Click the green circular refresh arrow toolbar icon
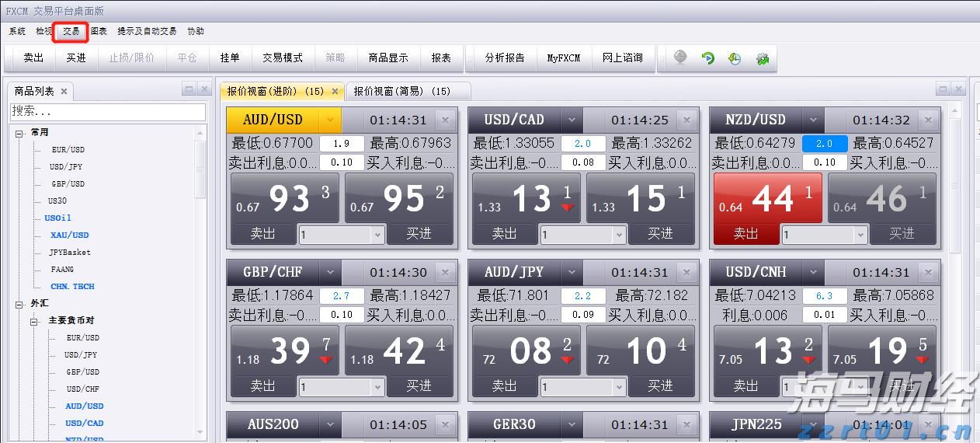980x443 pixels. [707, 58]
